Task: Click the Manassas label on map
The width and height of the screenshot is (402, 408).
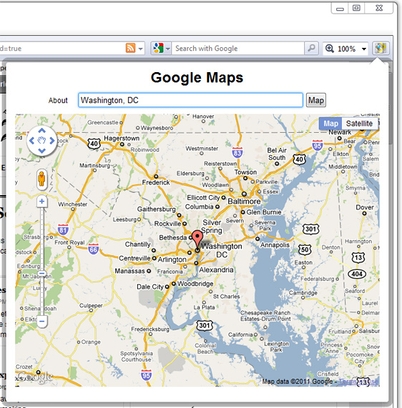Action: pos(130,271)
